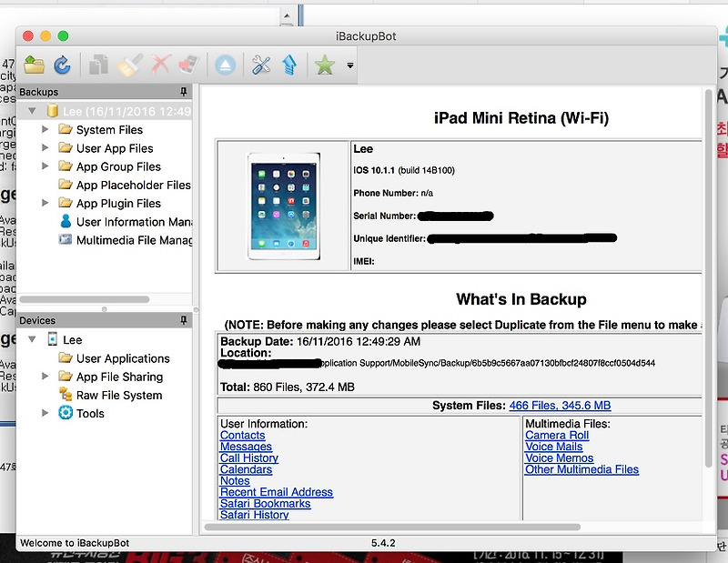Screen dimensions: 728x563
Task: Expand the Tools node
Action: 45,413
